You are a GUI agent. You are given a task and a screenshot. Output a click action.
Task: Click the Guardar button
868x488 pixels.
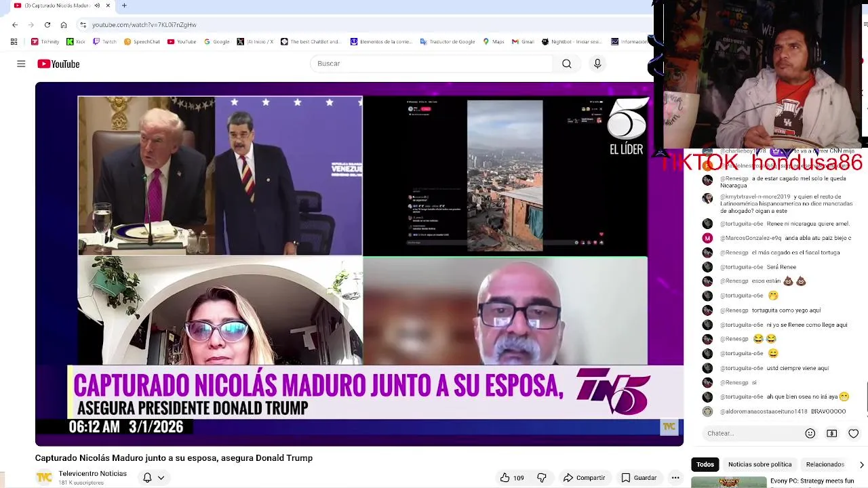tap(639, 478)
